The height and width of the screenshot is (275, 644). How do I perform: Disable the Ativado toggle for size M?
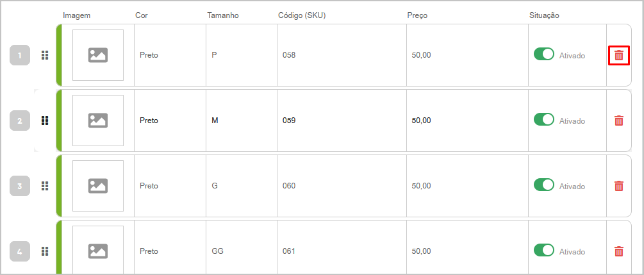coord(544,119)
